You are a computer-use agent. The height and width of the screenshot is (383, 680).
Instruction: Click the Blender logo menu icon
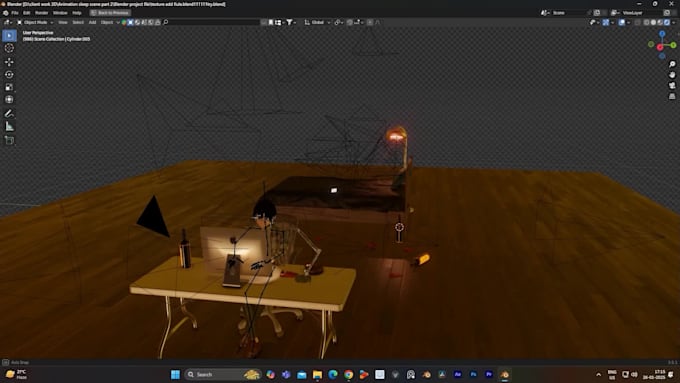click(x=6, y=13)
